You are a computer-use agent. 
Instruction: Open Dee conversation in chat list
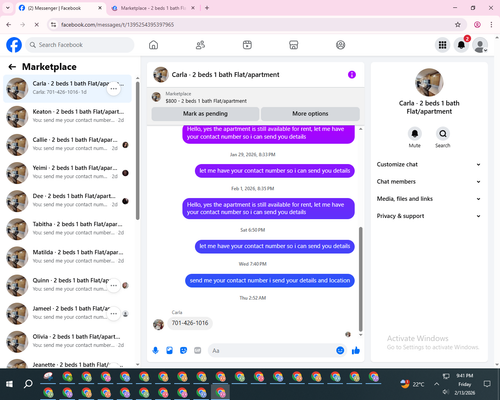pyautogui.click(x=67, y=201)
